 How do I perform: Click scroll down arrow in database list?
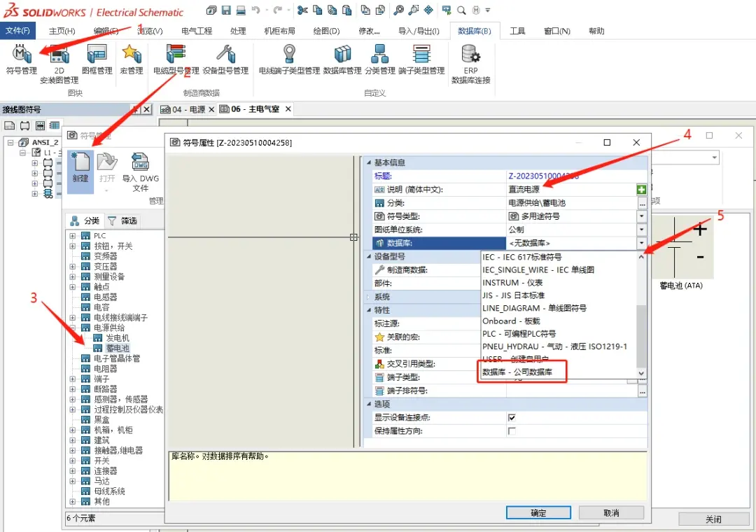(641, 373)
